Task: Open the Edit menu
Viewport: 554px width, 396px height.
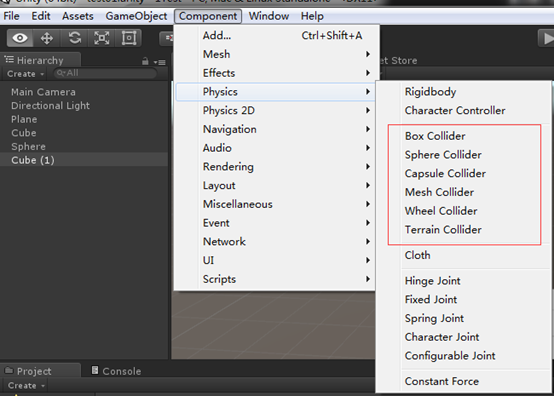Action: [41, 16]
